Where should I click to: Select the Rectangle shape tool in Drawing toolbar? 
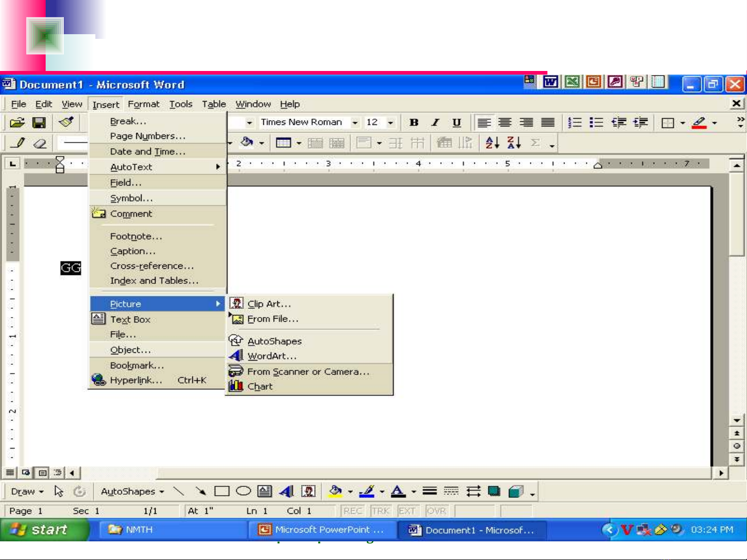coord(222,491)
